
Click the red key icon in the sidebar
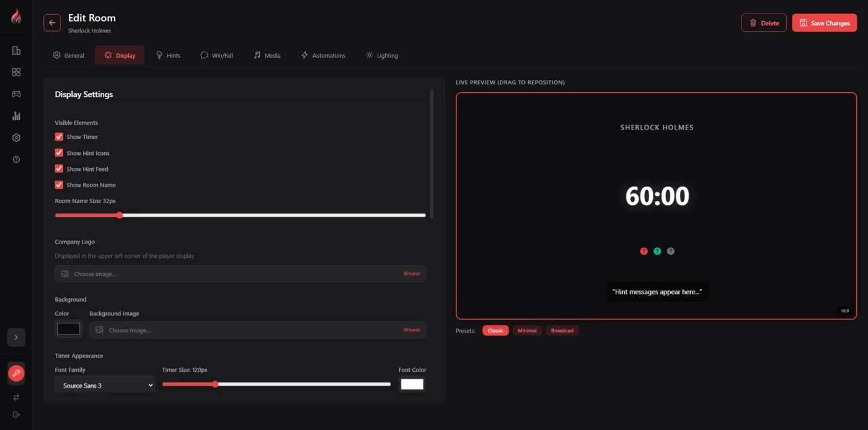click(16, 374)
